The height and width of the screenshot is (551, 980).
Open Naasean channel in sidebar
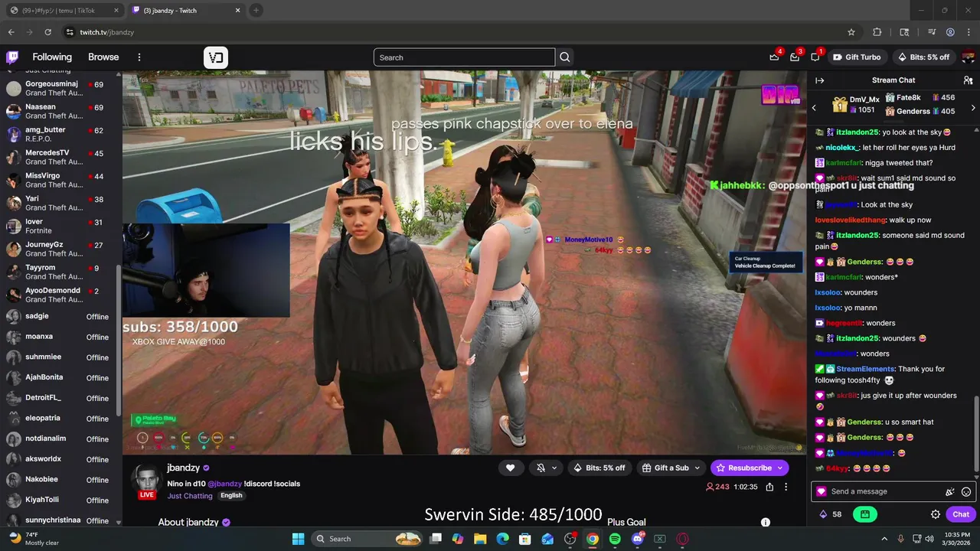(x=60, y=111)
